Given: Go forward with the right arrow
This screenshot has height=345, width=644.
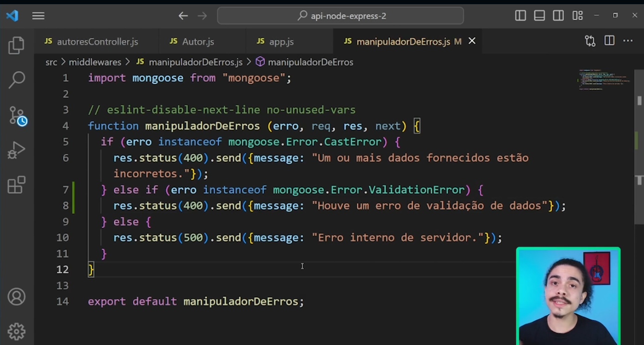Looking at the screenshot, I should coord(203,16).
